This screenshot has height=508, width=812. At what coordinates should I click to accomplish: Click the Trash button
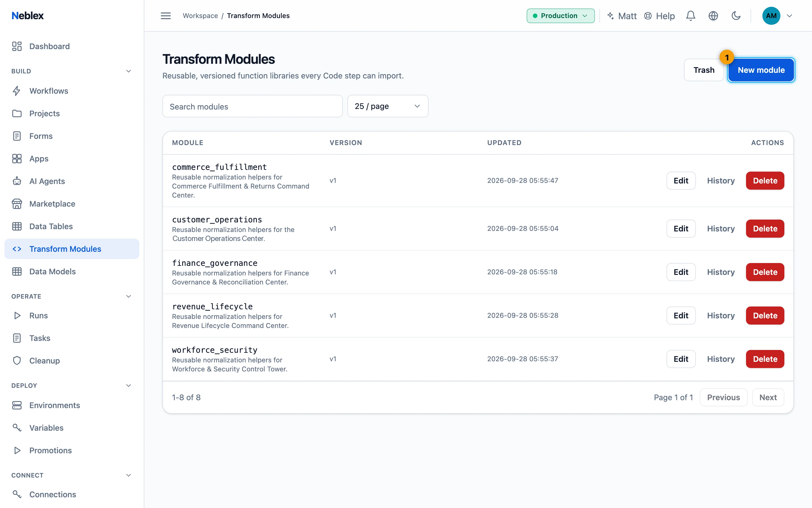(x=704, y=70)
